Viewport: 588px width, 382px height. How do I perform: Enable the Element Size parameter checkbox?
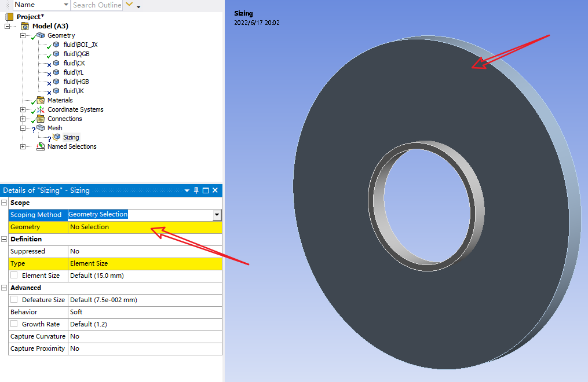coord(14,276)
